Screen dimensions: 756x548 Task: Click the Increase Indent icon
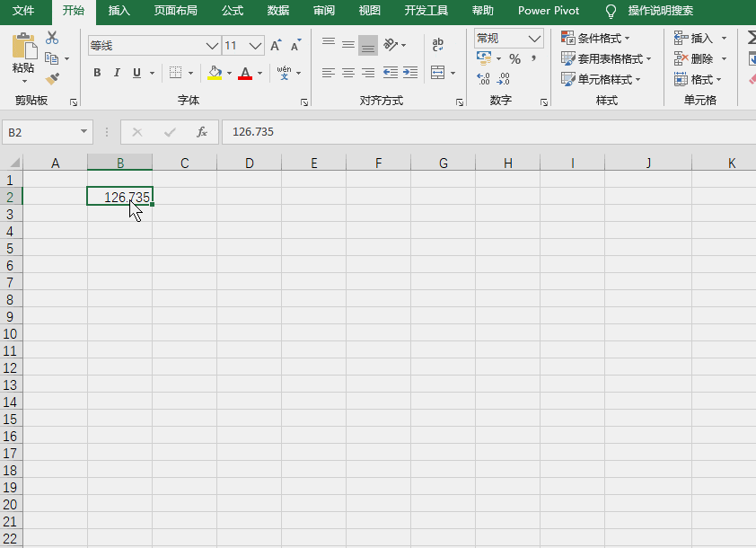point(410,73)
